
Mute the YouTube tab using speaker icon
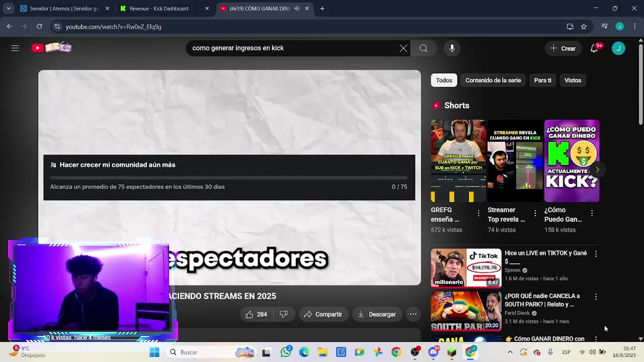pos(296,9)
